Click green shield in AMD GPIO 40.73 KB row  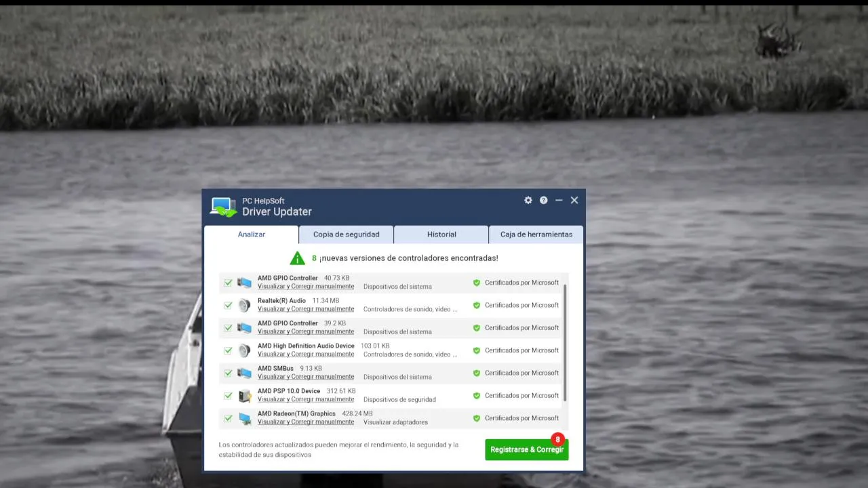point(477,283)
